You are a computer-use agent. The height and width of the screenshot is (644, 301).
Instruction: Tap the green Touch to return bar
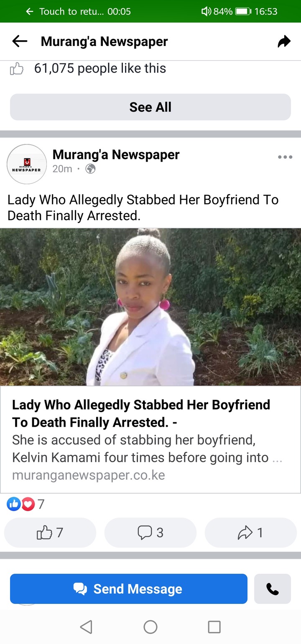tap(150, 11)
